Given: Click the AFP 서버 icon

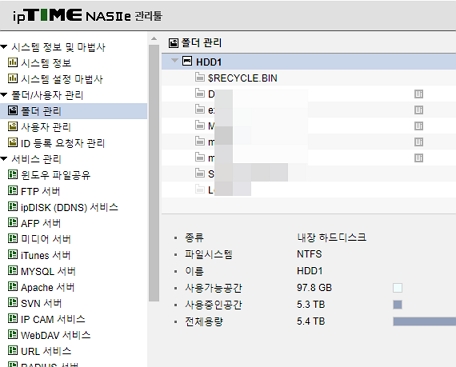Looking at the screenshot, I should [13, 223].
